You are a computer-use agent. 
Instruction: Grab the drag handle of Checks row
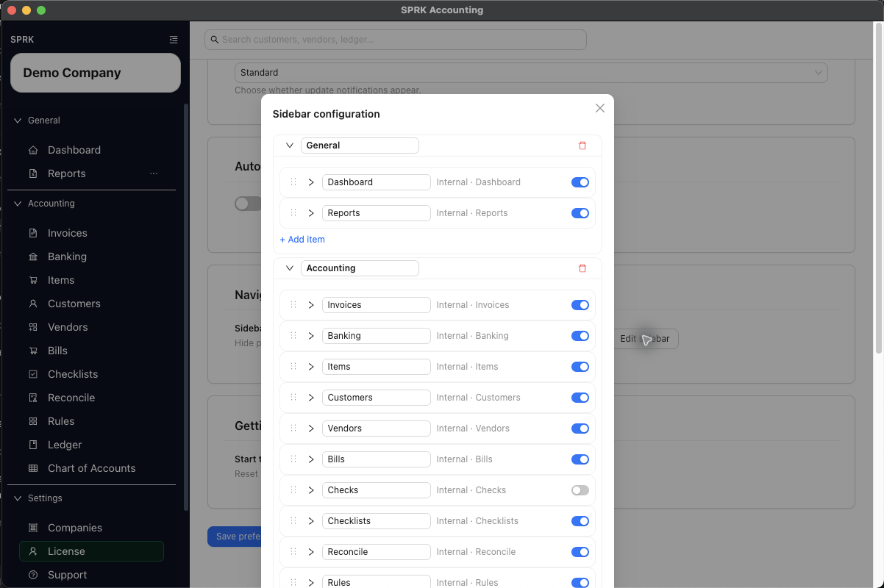293,490
